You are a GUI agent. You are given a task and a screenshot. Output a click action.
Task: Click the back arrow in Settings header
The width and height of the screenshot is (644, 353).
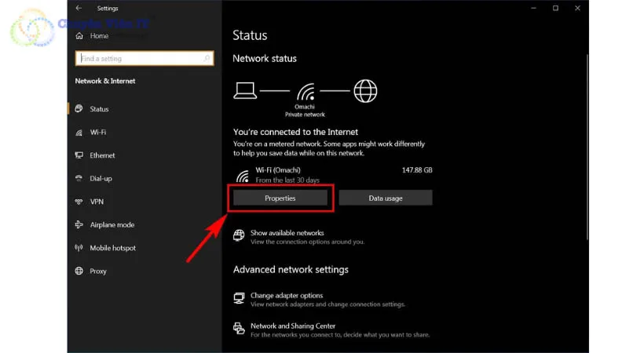79,8
